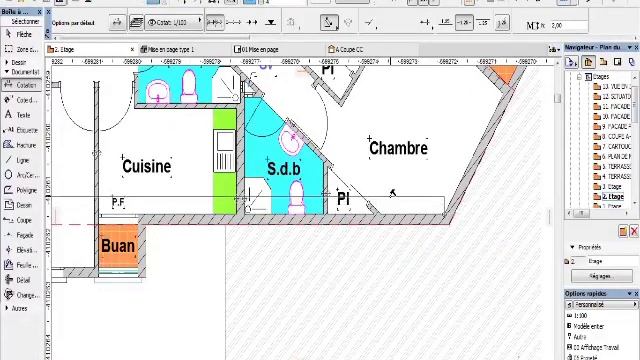This screenshot has height=360, width=640.
Task: Open the Options rapides panel menu arrow
Action: coord(629,293)
